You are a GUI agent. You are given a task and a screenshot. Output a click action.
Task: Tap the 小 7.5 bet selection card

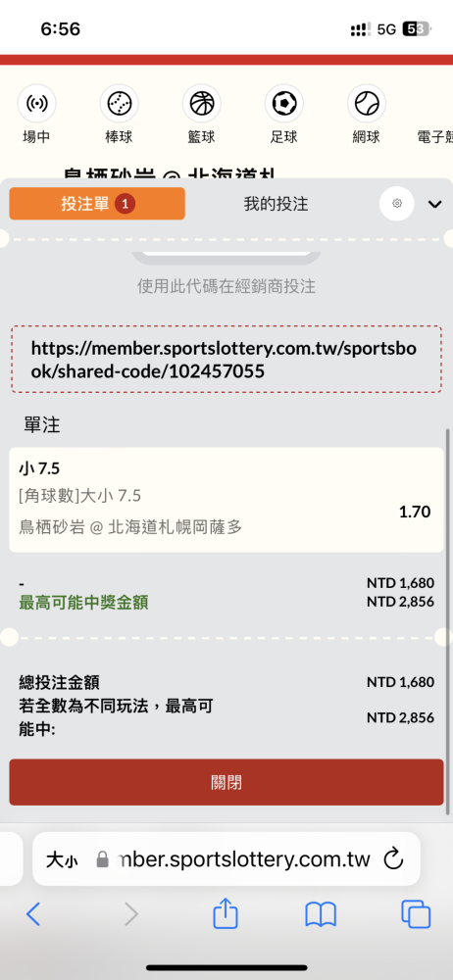click(x=226, y=500)
